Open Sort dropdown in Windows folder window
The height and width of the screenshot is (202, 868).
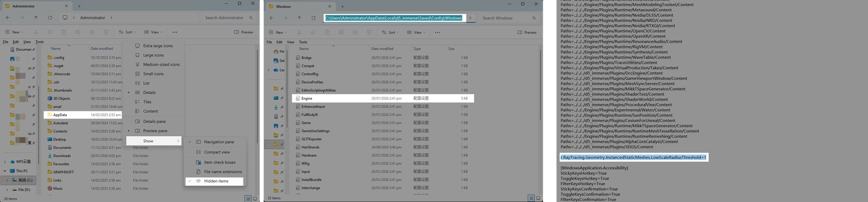point(391,32)
